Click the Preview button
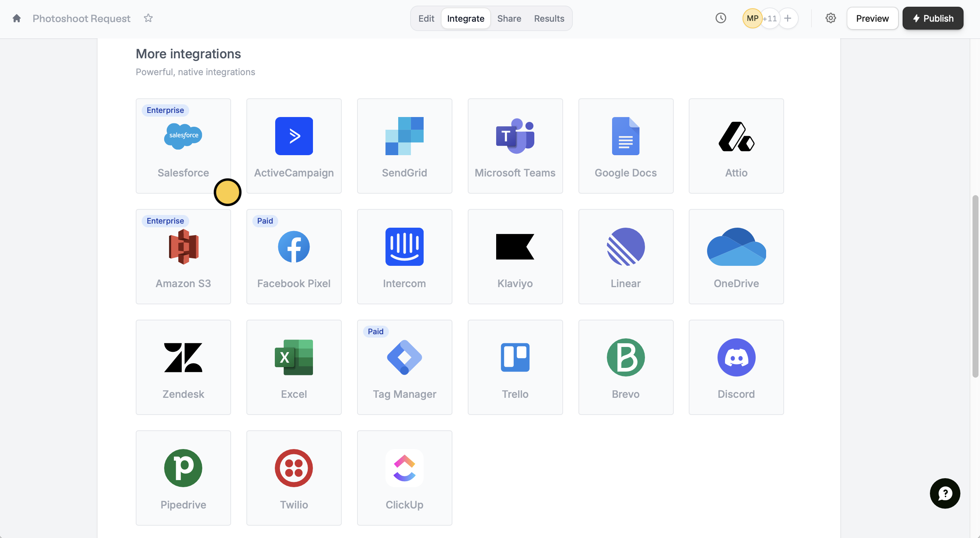Screen dimensions: 980x538 coord(872,18)
